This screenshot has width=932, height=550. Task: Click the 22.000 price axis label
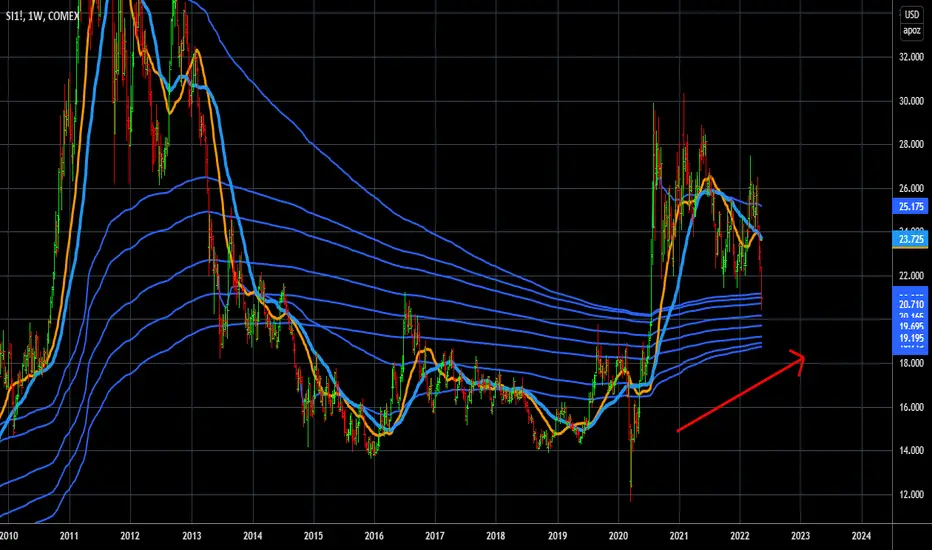pos(912,276)
